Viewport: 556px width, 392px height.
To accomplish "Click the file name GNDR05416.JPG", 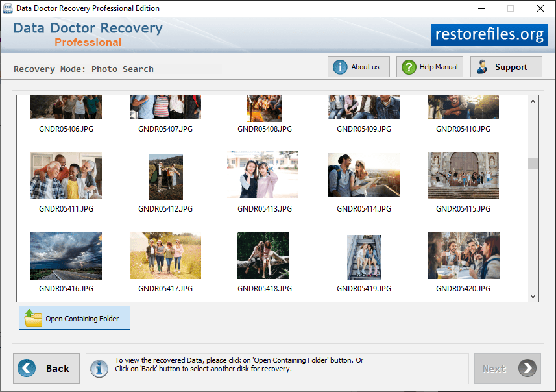I will pyautogui.click(x=66, y=288).
